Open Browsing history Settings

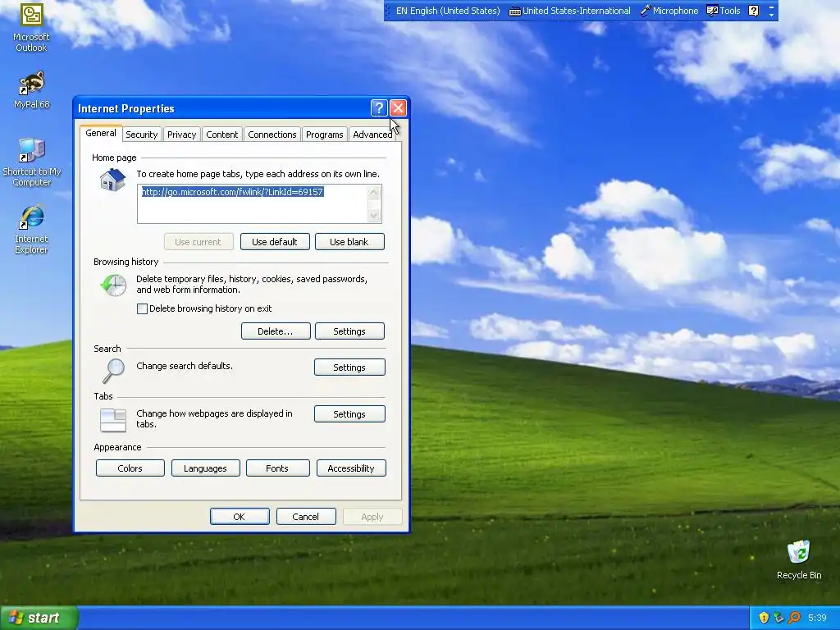pyautogui.click(x=349, y=331)
